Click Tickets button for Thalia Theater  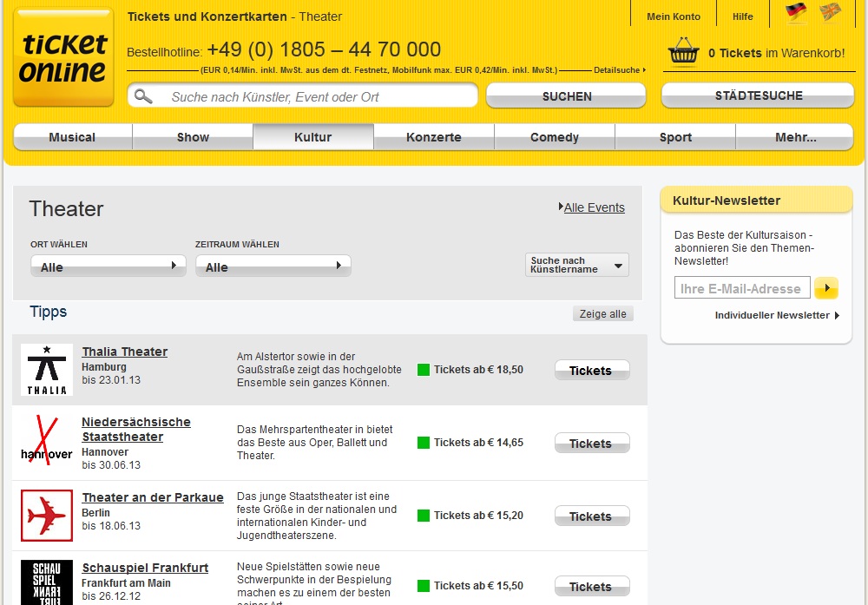point(592,371)
